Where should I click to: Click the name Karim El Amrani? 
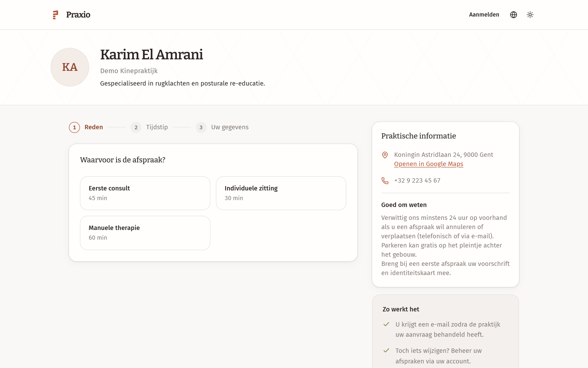tap(151, 55)
